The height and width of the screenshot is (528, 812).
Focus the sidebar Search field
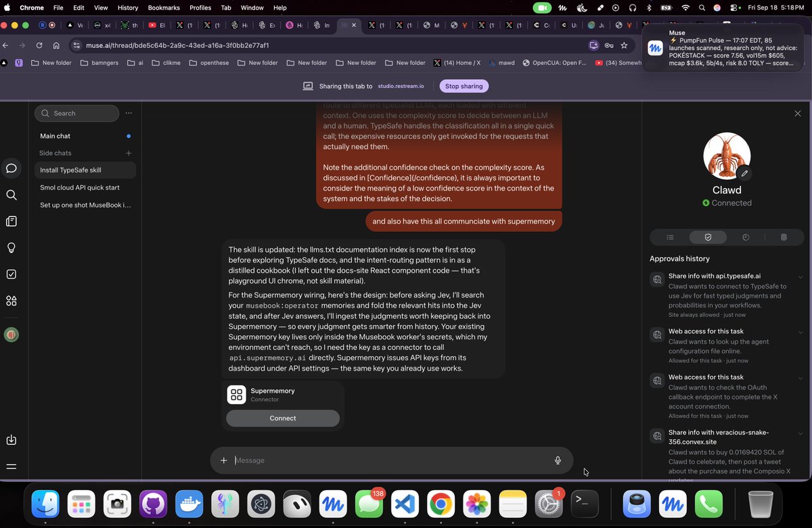click(77, 114)
